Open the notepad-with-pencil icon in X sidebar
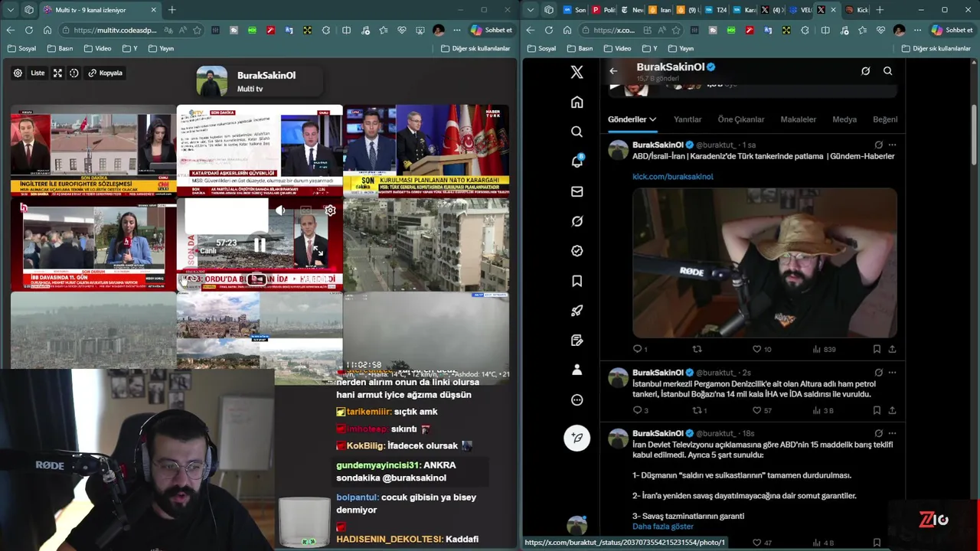The width and height of the screenshot is (980, 551). pyautogui.click(x=577, y=341)
